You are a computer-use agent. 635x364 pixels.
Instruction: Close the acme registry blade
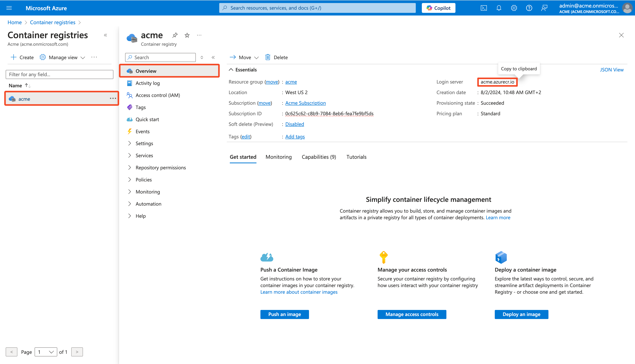pos(621,35)
